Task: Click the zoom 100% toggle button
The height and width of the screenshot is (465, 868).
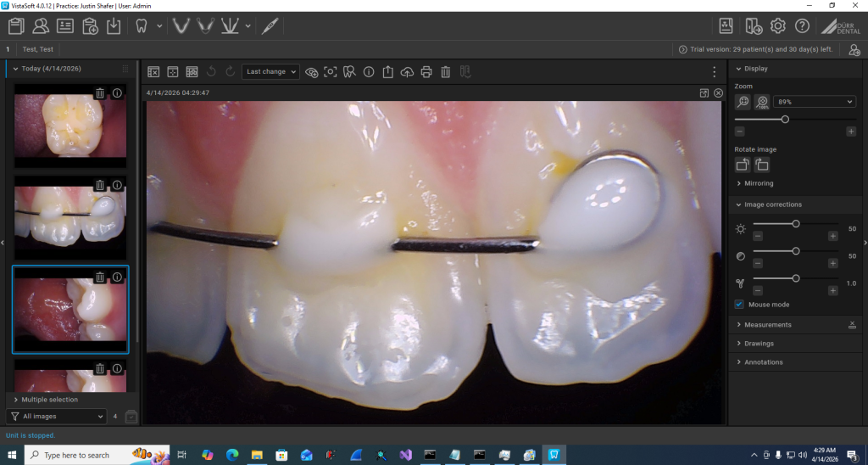Action: point(762,102)
